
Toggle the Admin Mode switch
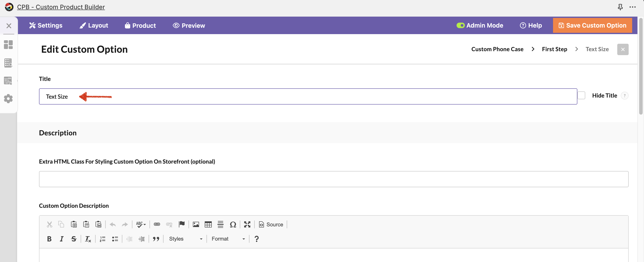(x=460, y=25)
